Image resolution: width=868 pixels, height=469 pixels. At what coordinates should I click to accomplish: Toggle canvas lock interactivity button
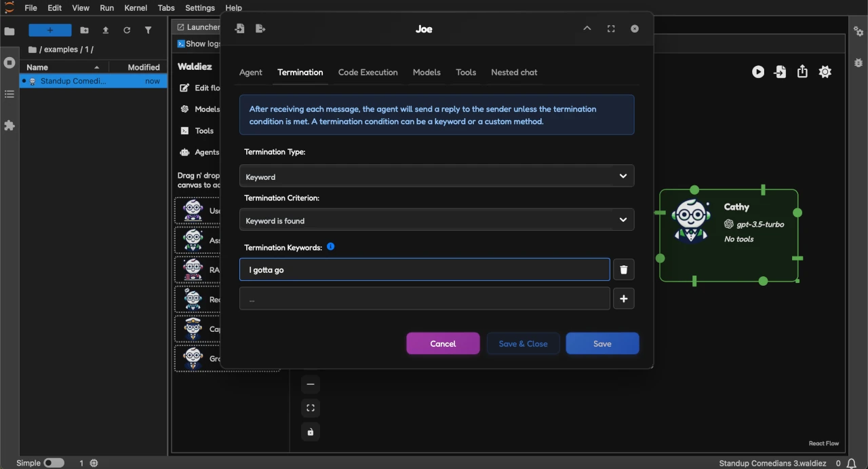point(311,432)
